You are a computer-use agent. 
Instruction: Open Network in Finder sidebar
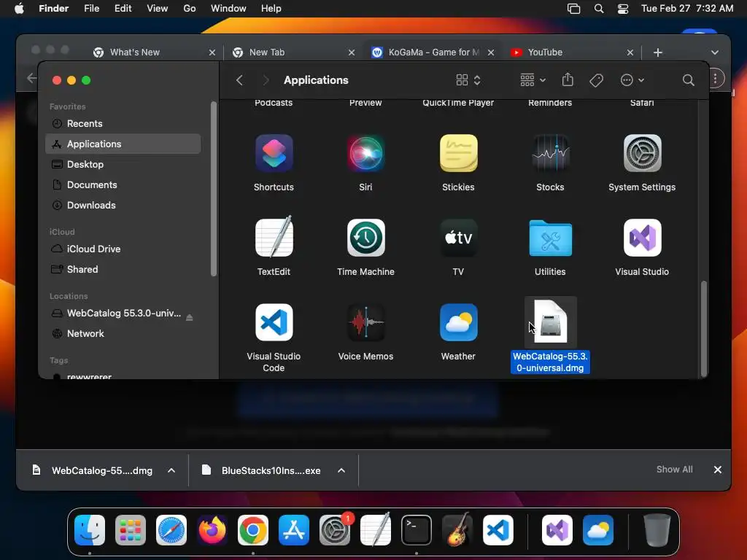123,334
